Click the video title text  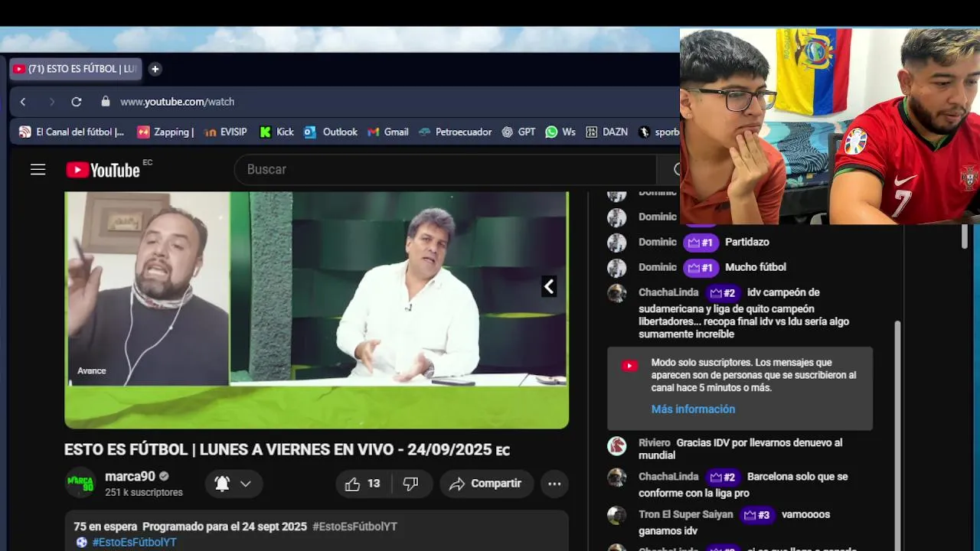tap(287, 450)
